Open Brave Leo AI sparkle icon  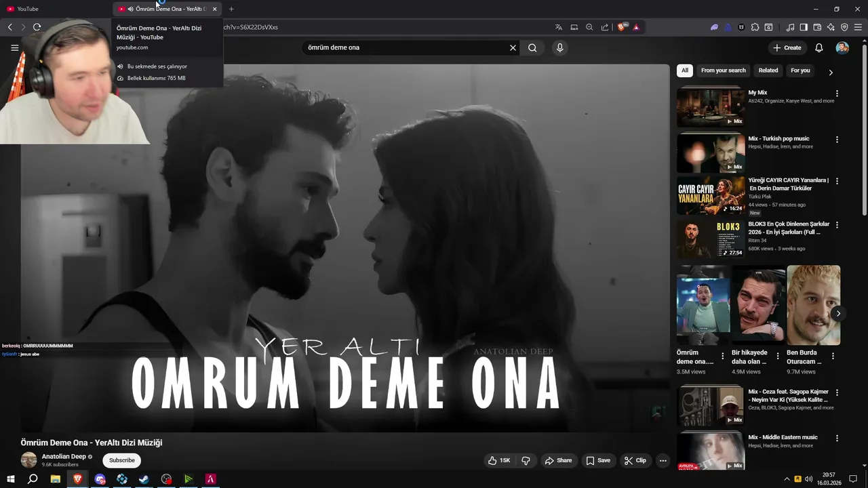coord(831,27)
